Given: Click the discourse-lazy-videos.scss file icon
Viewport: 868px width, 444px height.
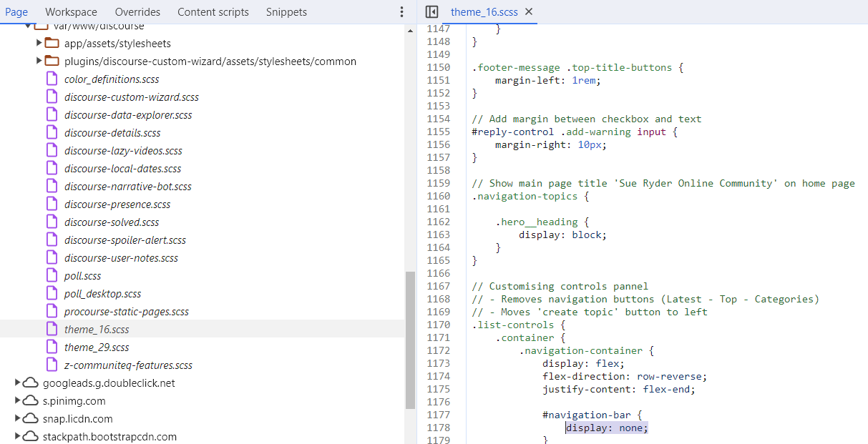Looking at the screenshot, I should pos(51,150).
